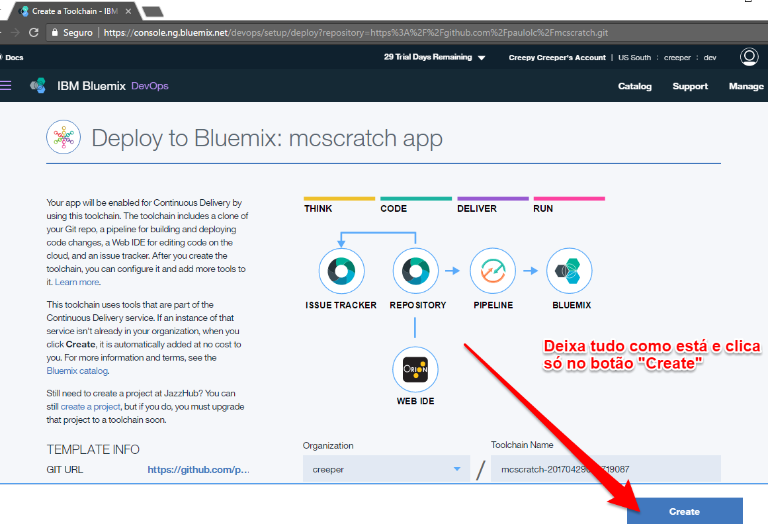Click the Toolchain Name input field
Viewport: 768px width, 532px height.
click(x=605, y=468)
